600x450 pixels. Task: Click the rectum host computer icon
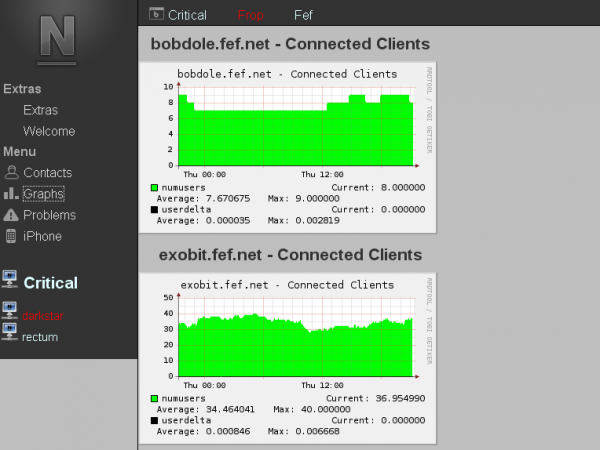pos(10,337)
